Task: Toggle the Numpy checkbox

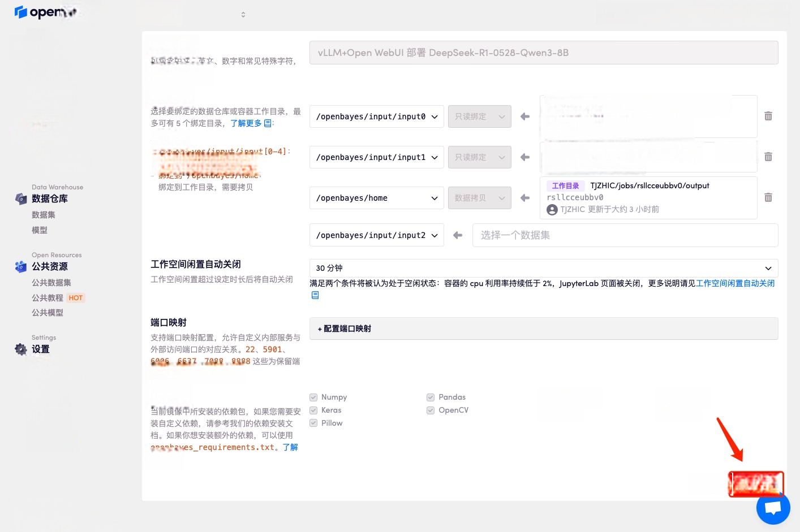Action: click(x=313, y=397)
